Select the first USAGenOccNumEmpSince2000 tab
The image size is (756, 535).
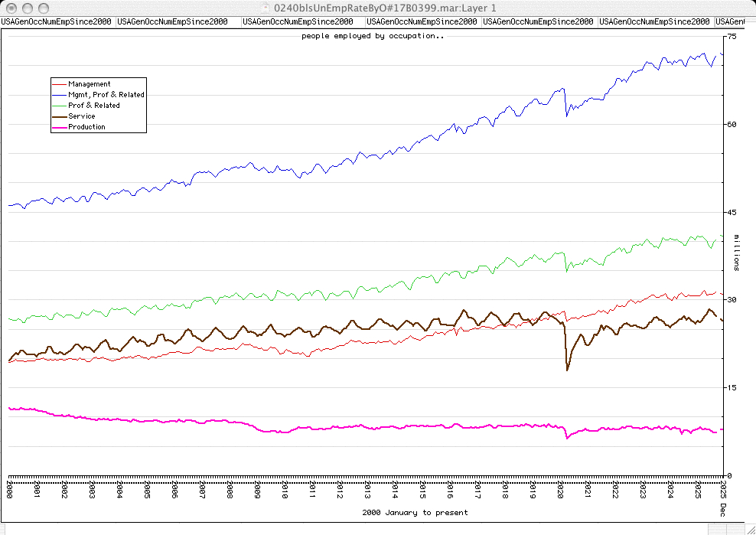click(x=58, y=21)
